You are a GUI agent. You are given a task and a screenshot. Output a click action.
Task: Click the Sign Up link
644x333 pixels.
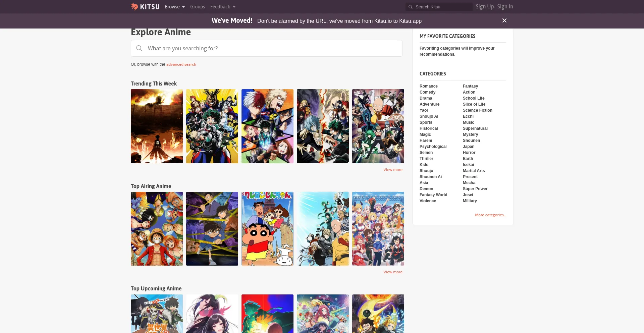click(484, 7)
